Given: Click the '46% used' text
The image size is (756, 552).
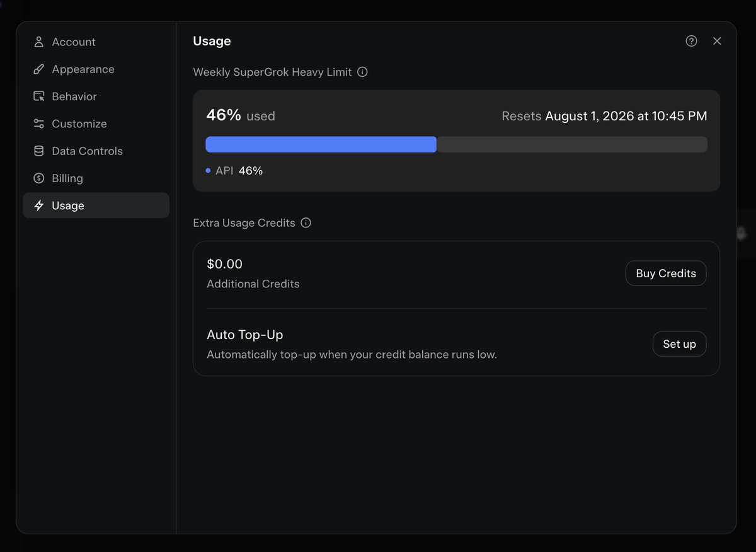Looking at the screenshot, I should pyautogui.click(x=241, y=115).
